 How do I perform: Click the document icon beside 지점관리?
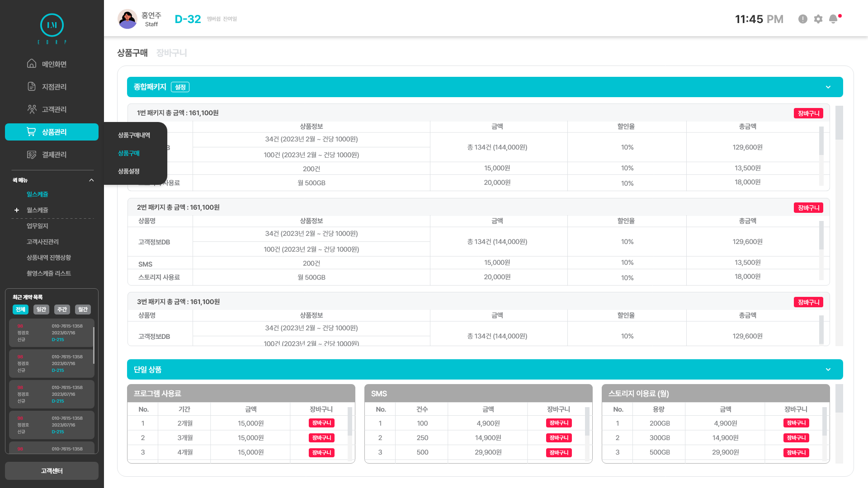pyautogui.click(x=32, y=86)
